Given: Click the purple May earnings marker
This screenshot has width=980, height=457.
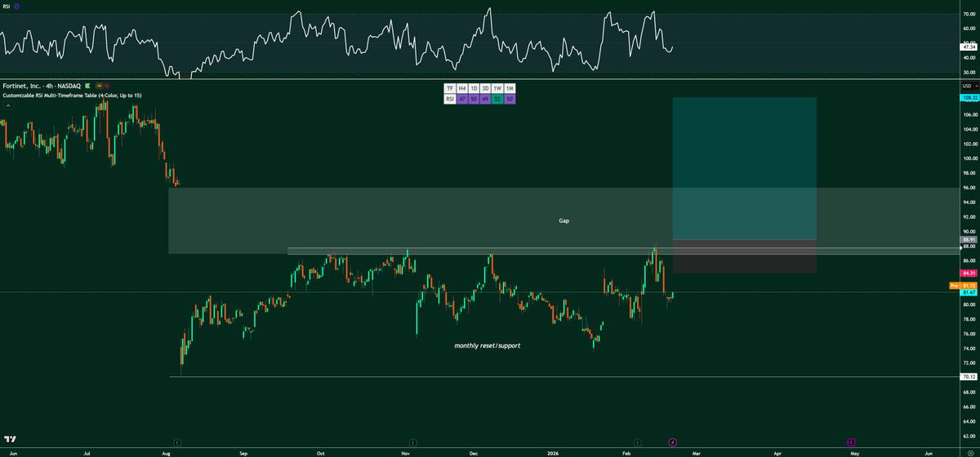Looking at the screenshot, I should (851, 441).
